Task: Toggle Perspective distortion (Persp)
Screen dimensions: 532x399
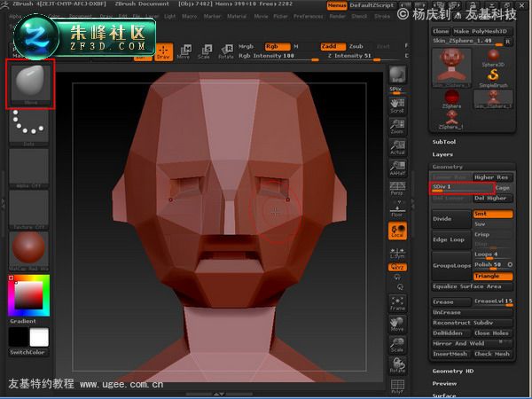Action: (x=397, y=189)
